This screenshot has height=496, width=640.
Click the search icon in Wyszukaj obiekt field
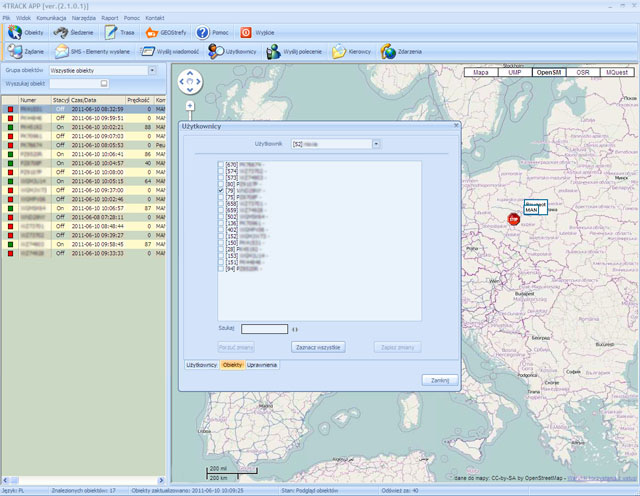(x=104, y=83)
